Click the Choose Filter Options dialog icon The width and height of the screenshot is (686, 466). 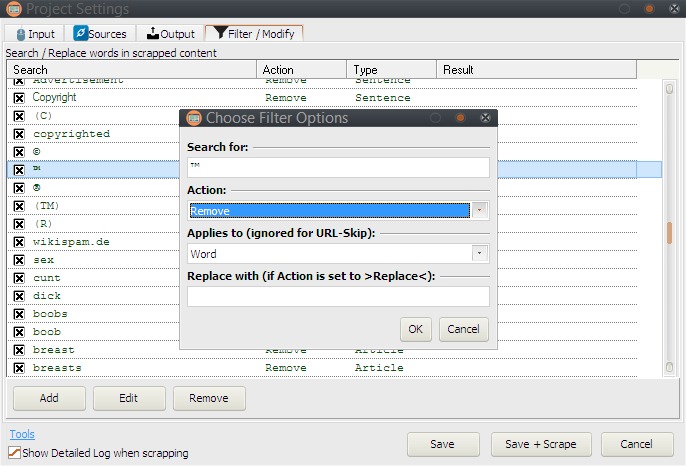click(194, 118)
